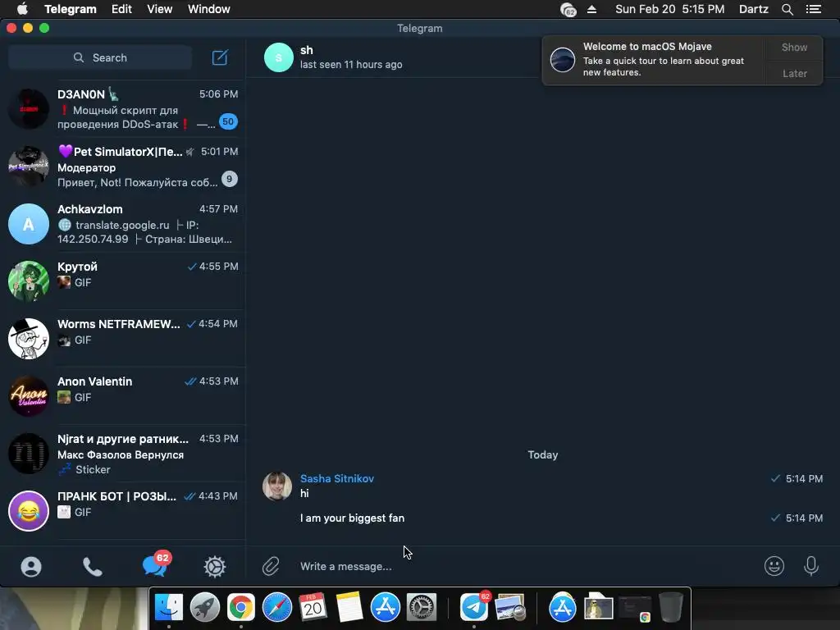
Task: Click the Sasha Sitnikov sender name
Action: (x=337, y=478)
